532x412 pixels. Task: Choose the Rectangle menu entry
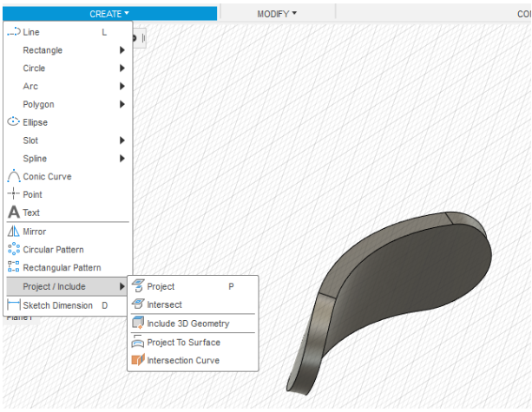pyautogui.click(x=68, y=50)
